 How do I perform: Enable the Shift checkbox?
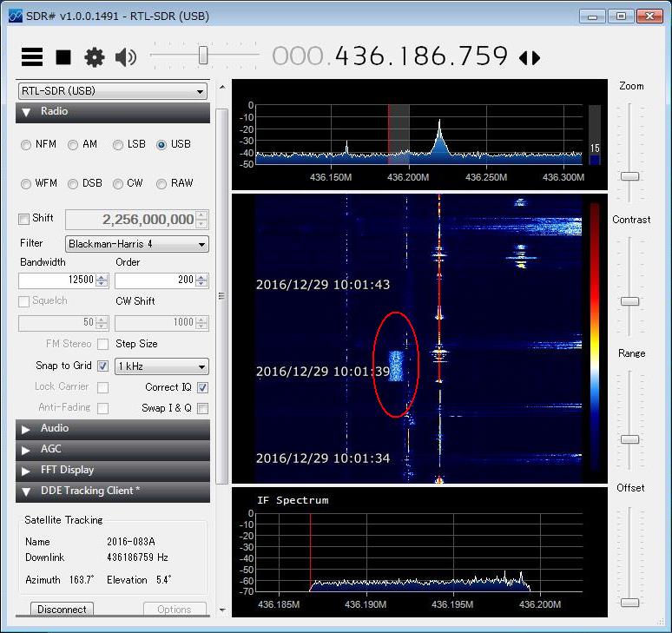pos(23,219)
